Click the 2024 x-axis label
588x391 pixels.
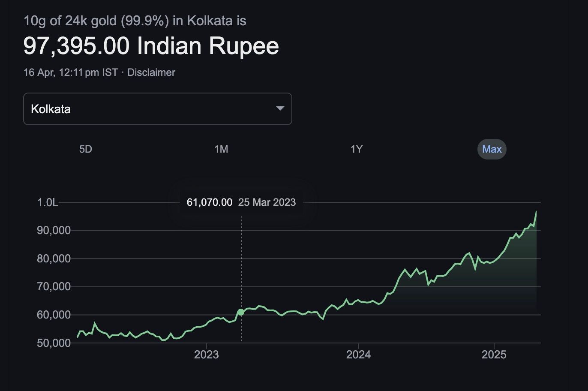[359, 355]
